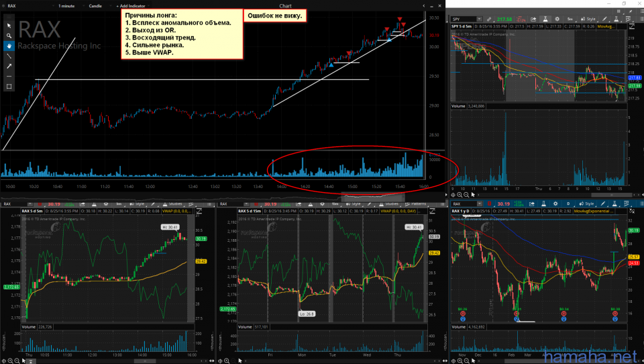Click the second flask icon in SPY toolbar
The image size is (644, 364).
(x=616, y=19)
